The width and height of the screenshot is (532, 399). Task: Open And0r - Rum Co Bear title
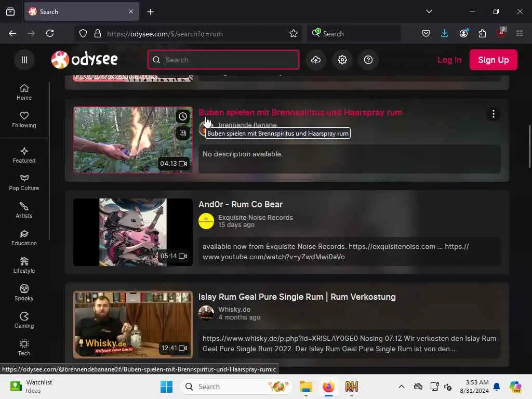(x=241, y=204)
